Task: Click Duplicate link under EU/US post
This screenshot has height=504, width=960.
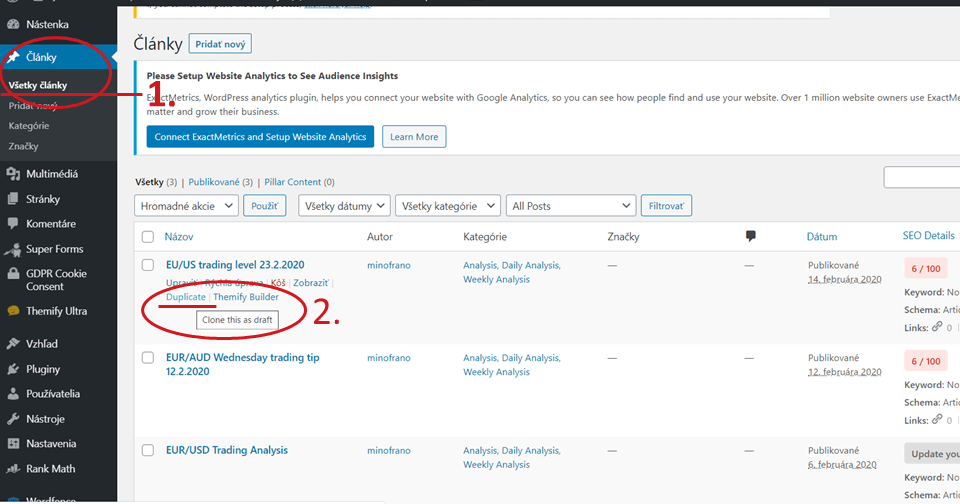Action: [186, 297]
